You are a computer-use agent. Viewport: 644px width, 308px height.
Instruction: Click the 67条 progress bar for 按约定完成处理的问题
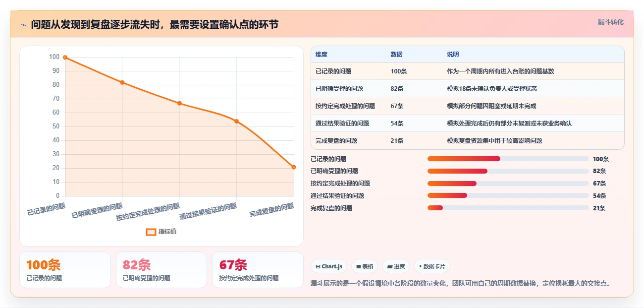[508, 184]
